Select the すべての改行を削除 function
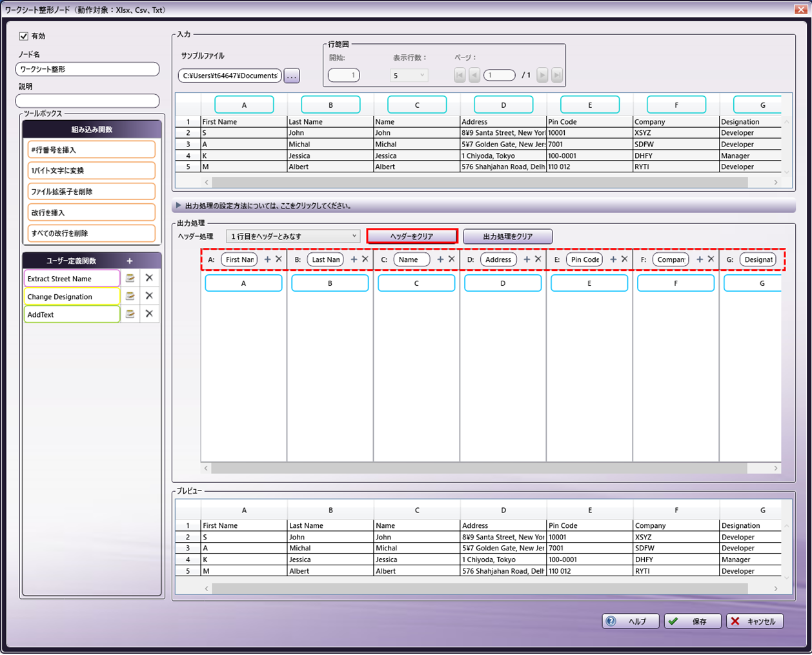812x655 pixels. pos(91,233)
